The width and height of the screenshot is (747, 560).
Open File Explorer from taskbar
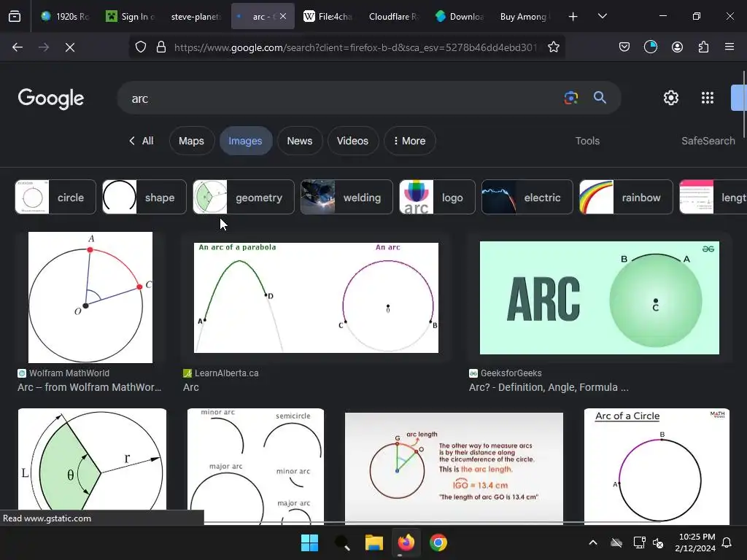(x=374, y=542)
